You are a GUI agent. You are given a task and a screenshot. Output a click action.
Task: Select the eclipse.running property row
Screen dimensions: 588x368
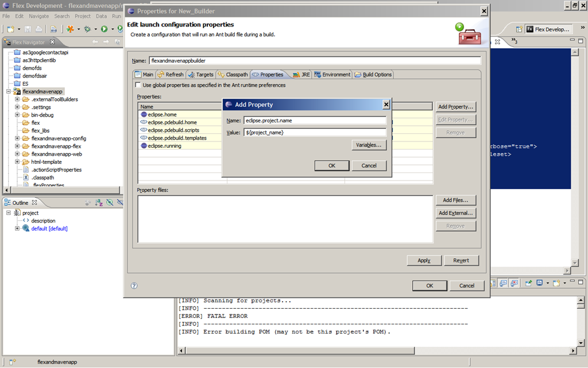[x=180, y=145]
